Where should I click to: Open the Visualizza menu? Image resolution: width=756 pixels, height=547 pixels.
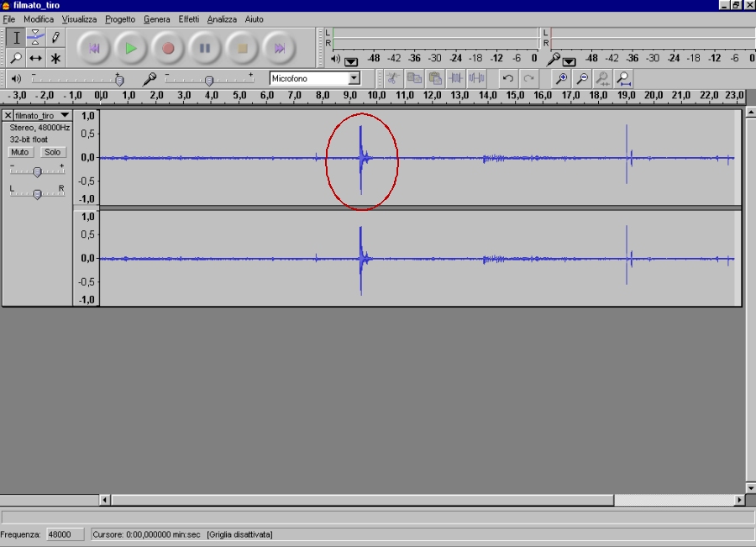point(79,19)
